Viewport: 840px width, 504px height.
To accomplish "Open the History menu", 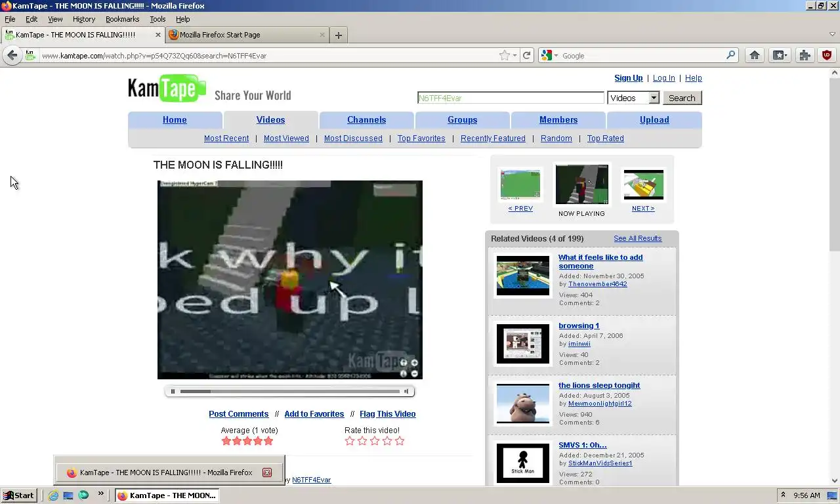I will 84,19.
